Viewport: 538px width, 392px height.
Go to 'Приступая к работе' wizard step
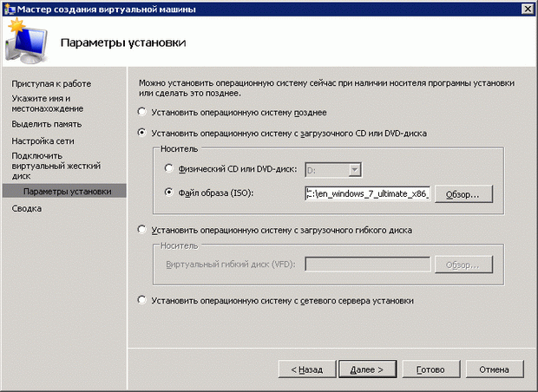pyautogui.click(x=51, y=83)
